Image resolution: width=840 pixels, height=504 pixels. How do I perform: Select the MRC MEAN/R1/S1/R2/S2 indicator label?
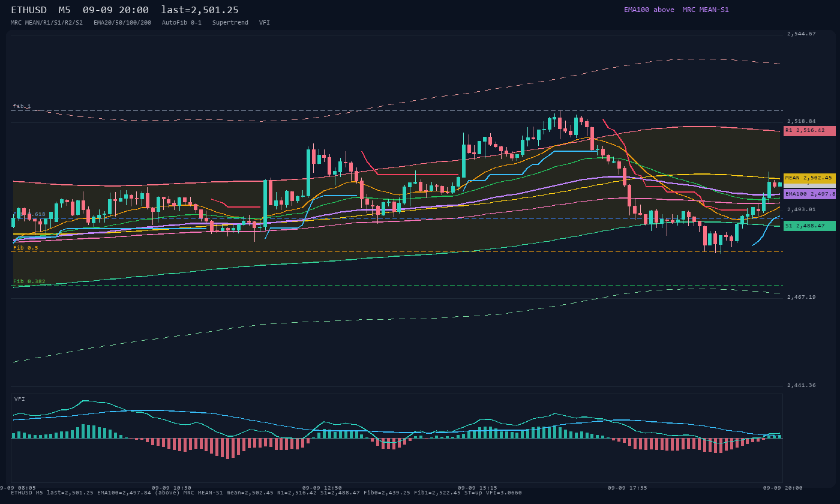click(47, 23)
